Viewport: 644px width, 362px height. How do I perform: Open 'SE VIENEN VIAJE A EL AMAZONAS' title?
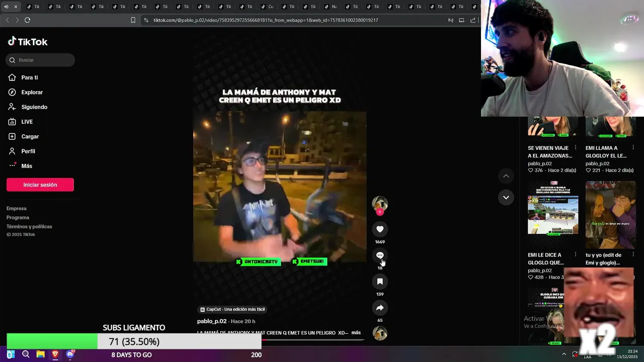[x=550, y=152]
